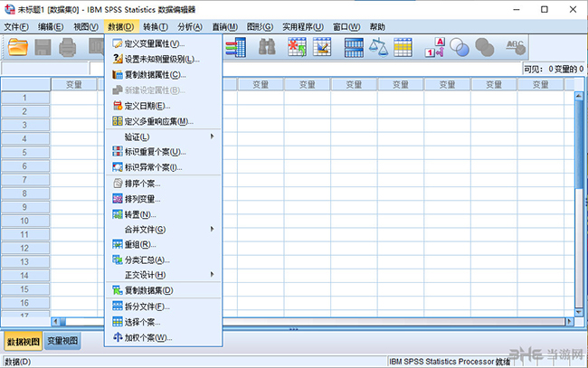Screen dimensions: 588x368
Task: Open the 窗口(W) menu
Action: (x=346, y=27)
